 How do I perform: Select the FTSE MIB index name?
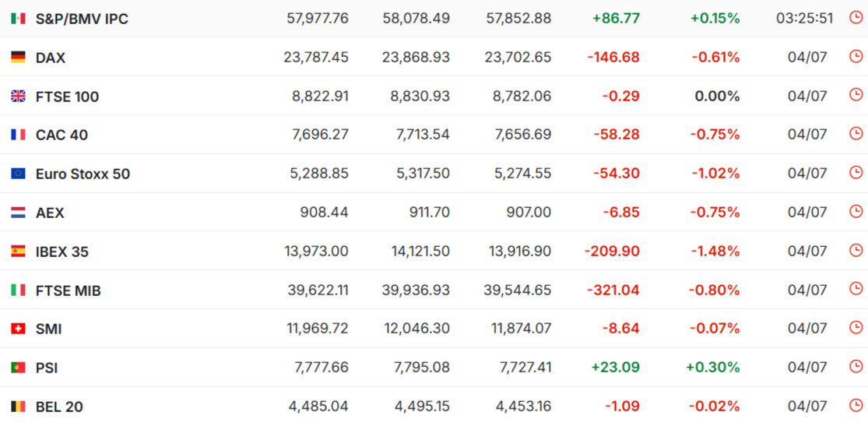68,291
